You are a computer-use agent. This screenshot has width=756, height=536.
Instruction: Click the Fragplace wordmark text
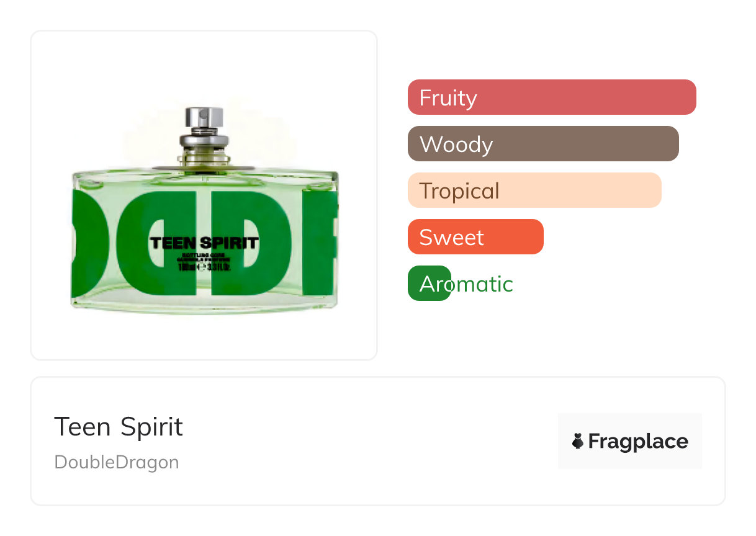click(x=638, y=441)
